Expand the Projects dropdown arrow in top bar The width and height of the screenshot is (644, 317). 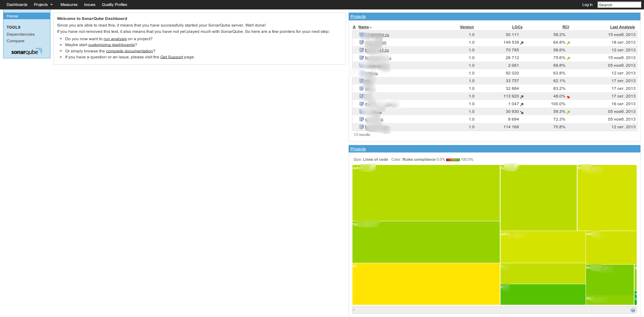click(51, 5)
